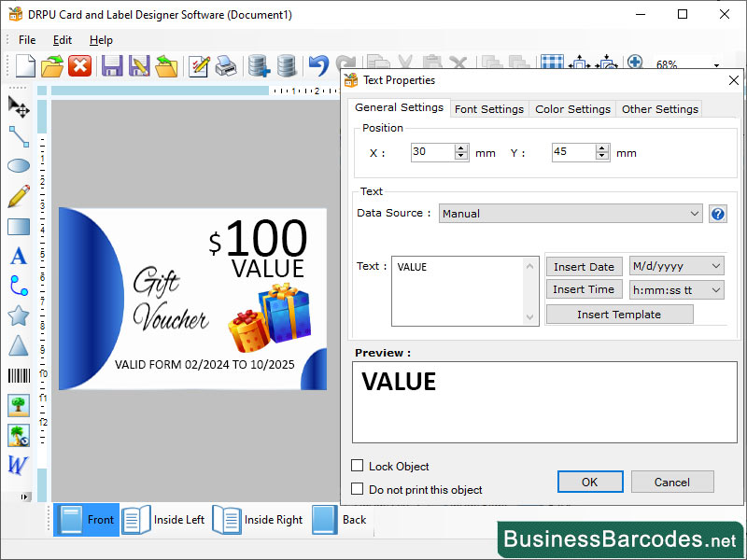Open the date format M/d/yyyy dropdown
The height and width of the screenshot is (560, 747).
coord(676,266)
